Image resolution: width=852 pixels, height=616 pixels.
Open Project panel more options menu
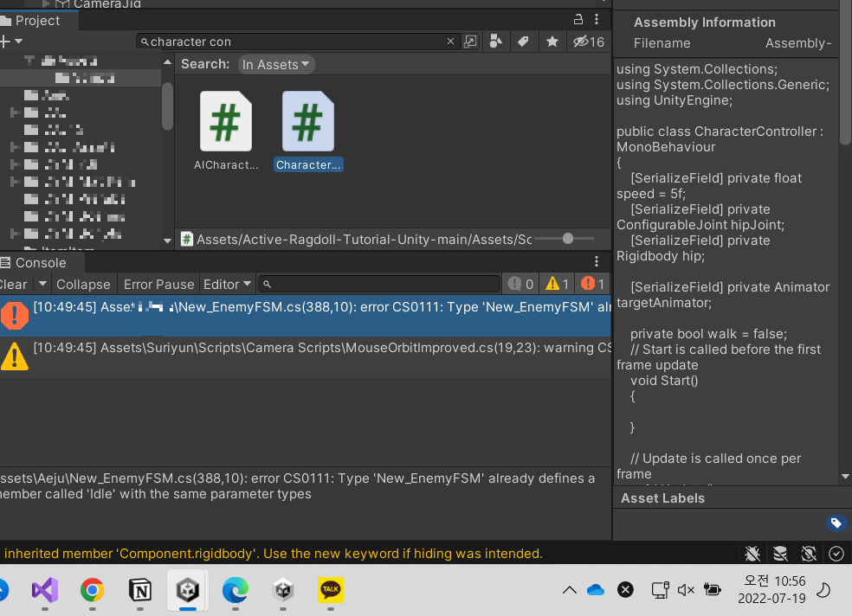(x=597, y=20)
